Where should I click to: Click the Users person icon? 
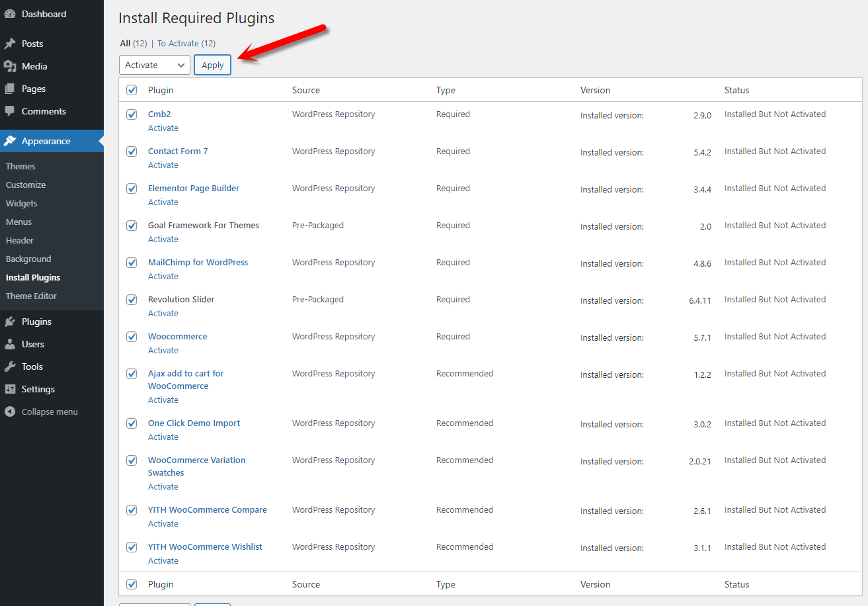pyautogui.click(x=10, y=344)
